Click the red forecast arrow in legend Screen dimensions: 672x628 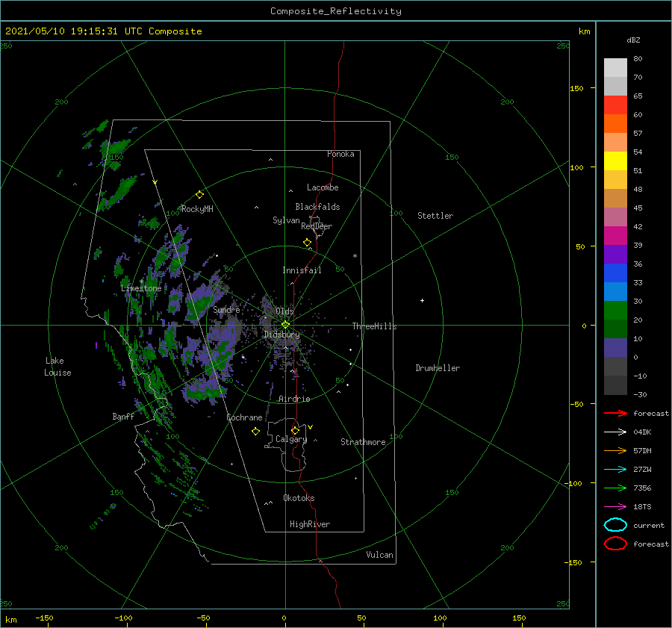coord(615,413)
